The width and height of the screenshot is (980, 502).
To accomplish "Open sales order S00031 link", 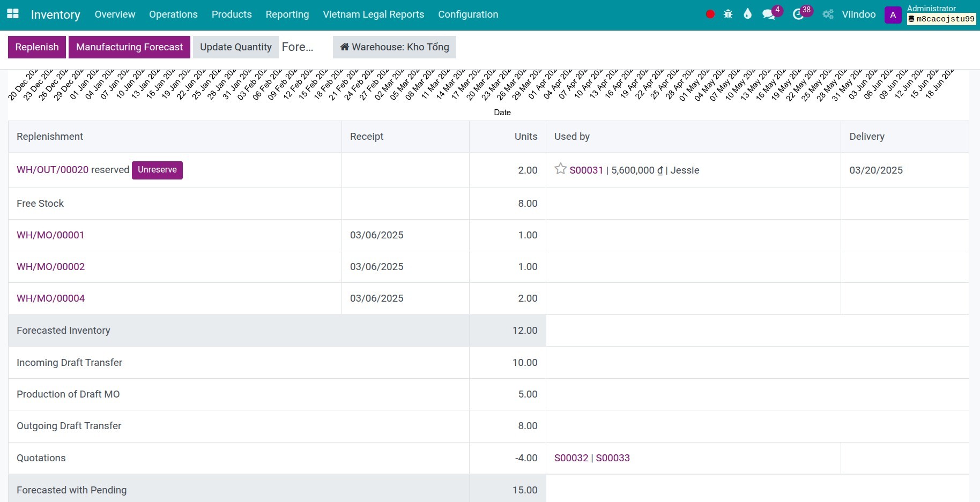I will point(586,170).
